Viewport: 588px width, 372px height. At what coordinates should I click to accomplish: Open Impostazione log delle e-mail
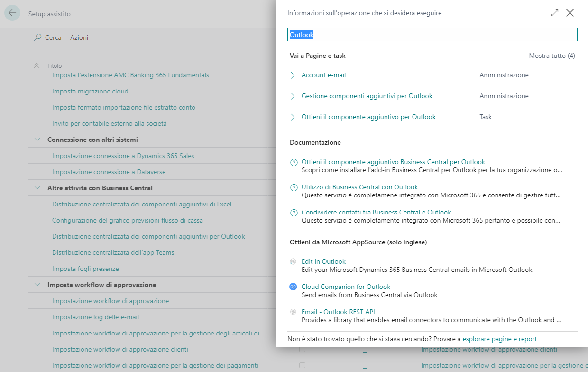click(x=95, y=317)
